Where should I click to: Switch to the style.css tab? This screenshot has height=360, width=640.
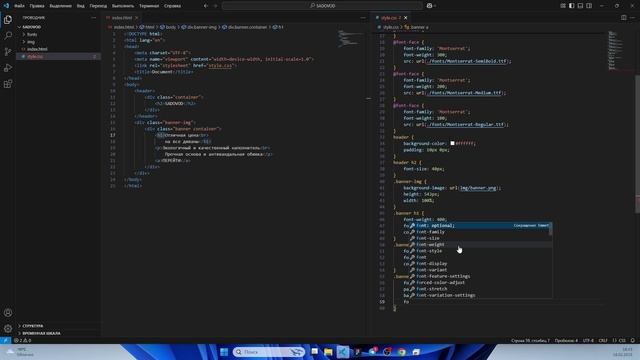(x=388, y=18)
